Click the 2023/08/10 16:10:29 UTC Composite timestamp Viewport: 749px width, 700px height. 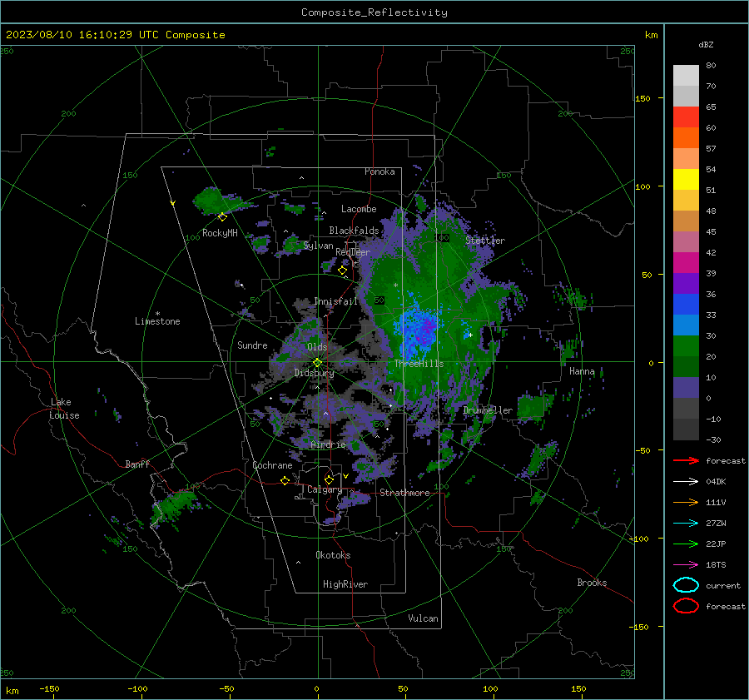tap(115, 35)
